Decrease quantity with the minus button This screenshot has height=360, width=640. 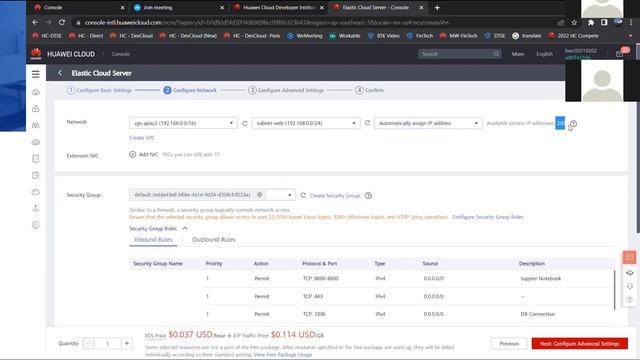(88, 343)
